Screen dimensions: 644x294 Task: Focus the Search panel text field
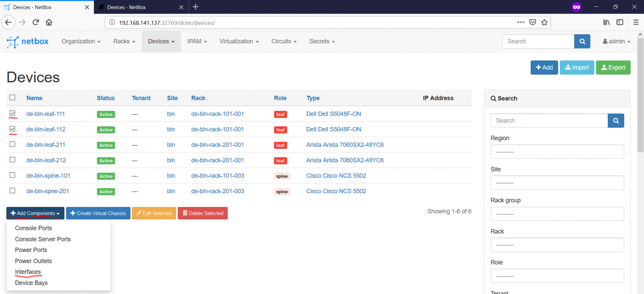coord(549,121)
